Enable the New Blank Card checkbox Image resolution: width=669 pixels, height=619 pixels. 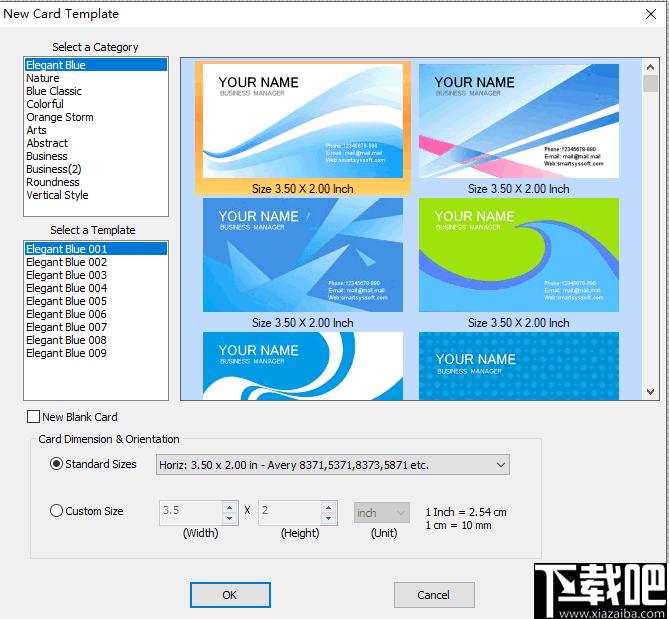(x=34, y=417)
